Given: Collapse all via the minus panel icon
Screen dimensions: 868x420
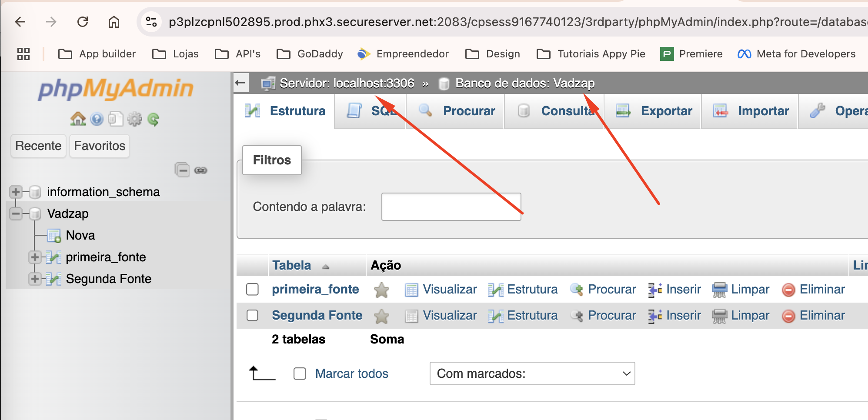Looking at the screenshot, I should [182, 170].
